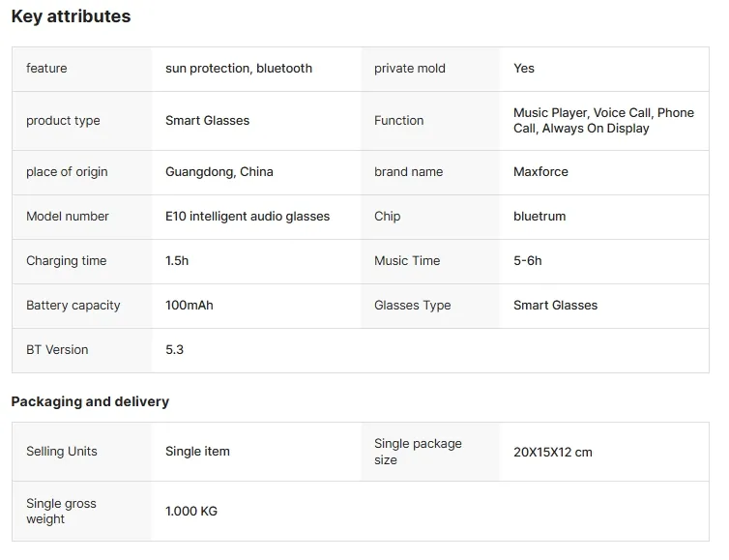Select the '1.000 KG' gross weight value

coord(191,512)
